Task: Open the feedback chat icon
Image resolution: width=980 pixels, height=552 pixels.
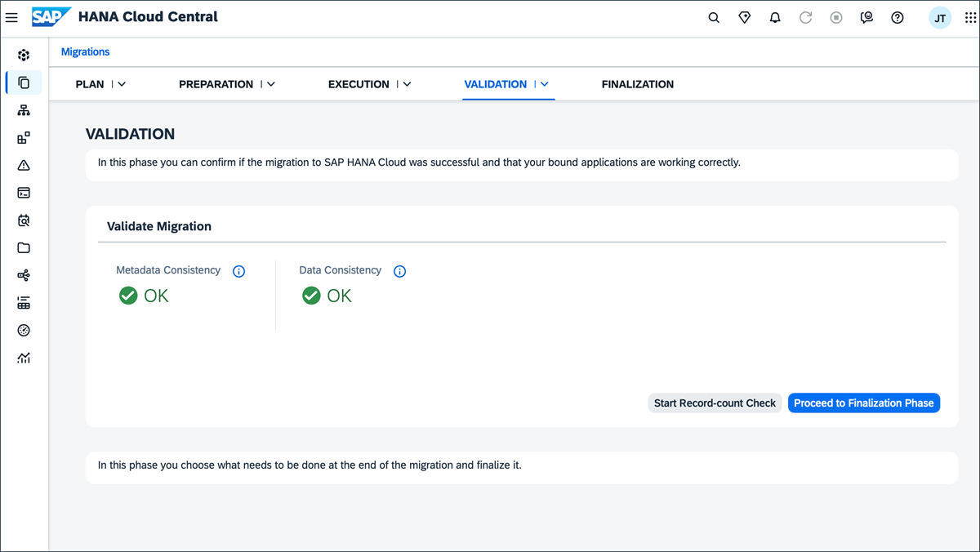Action: coord(867,18)
